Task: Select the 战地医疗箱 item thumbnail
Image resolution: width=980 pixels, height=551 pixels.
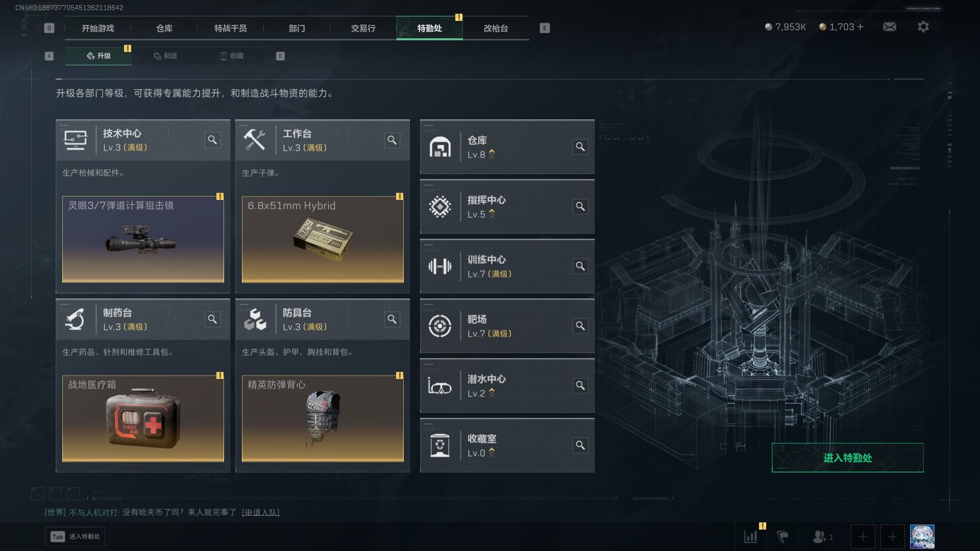Action: (143, 418)
